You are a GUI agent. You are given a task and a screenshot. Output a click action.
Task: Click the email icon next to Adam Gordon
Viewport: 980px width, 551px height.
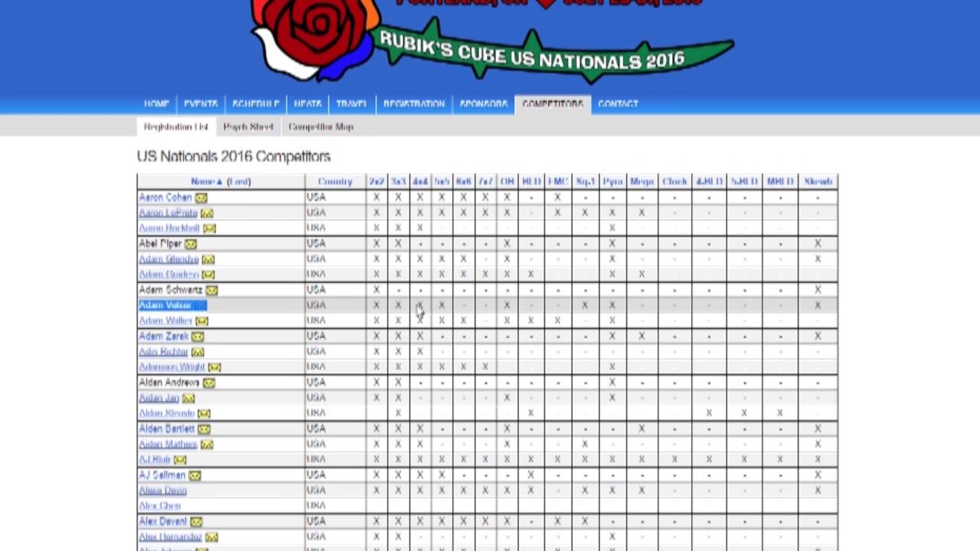tap(208, 275)
